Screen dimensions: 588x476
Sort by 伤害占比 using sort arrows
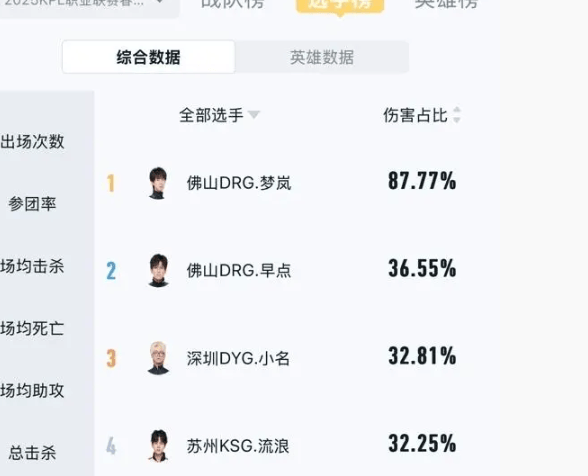(456, 115)
